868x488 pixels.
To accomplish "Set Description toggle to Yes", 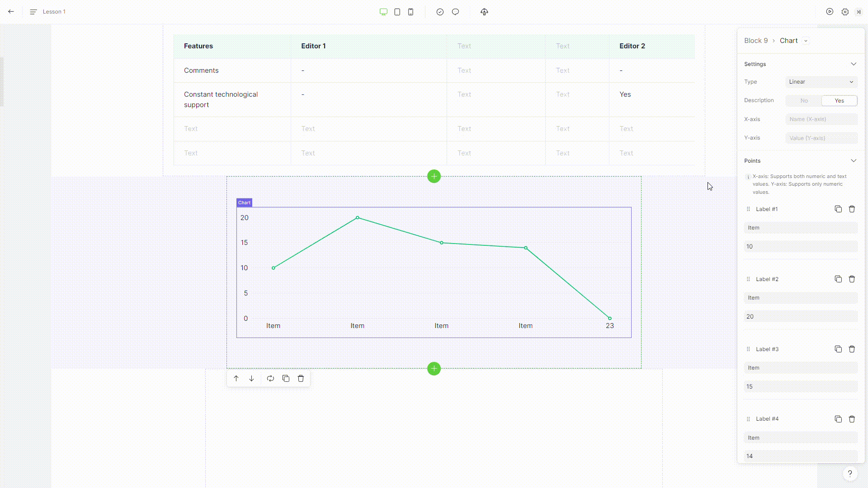I will click(x=839, y=101).
